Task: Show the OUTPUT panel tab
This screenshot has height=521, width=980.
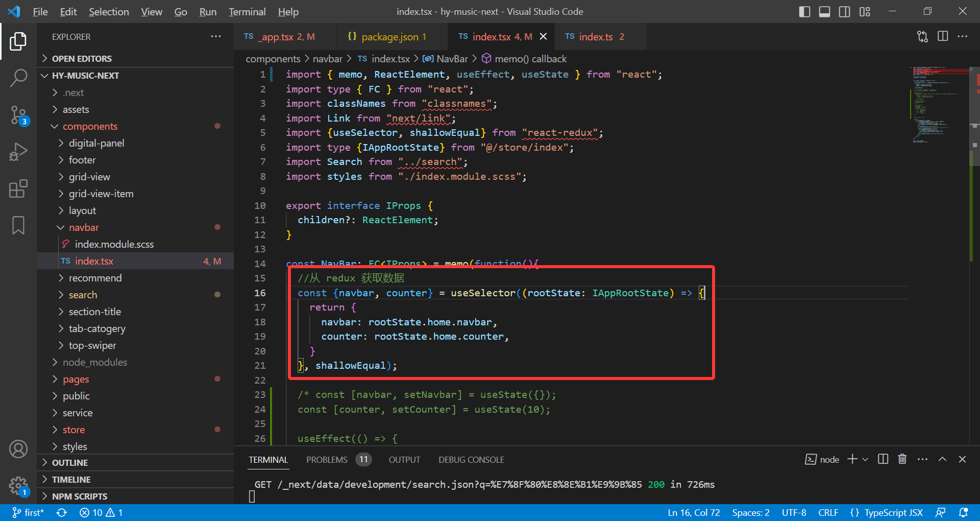Action: pos(404,460)
